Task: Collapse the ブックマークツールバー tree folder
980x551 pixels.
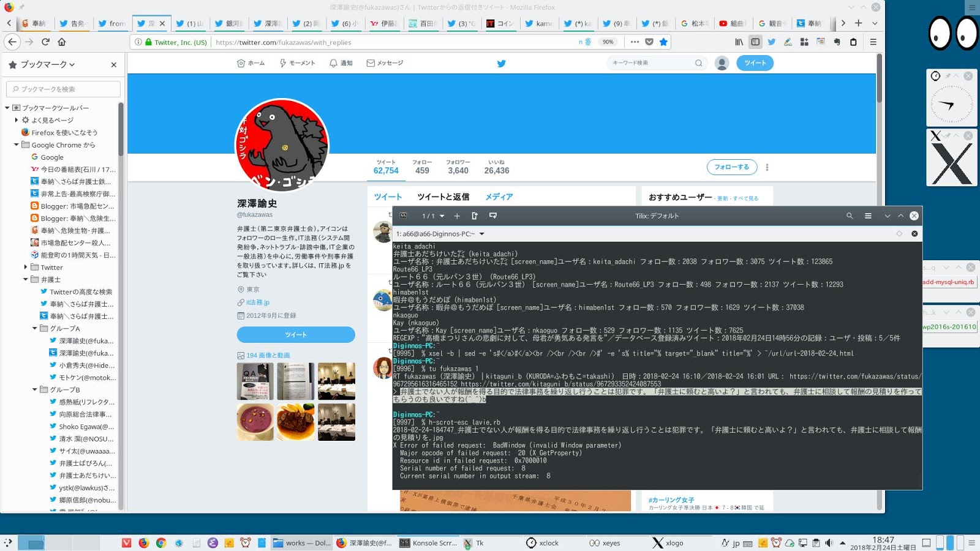Action: pos(7,108)
